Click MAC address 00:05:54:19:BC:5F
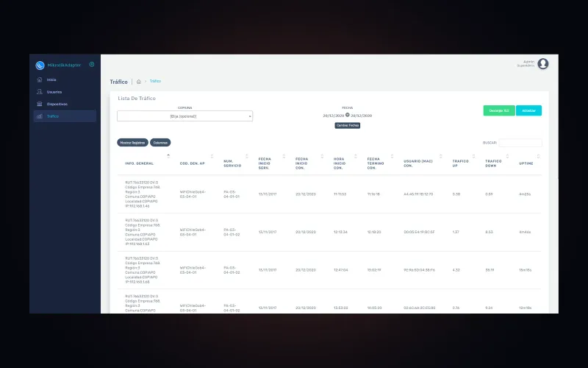This screenshot has height=368, width=588. [419, 232]
